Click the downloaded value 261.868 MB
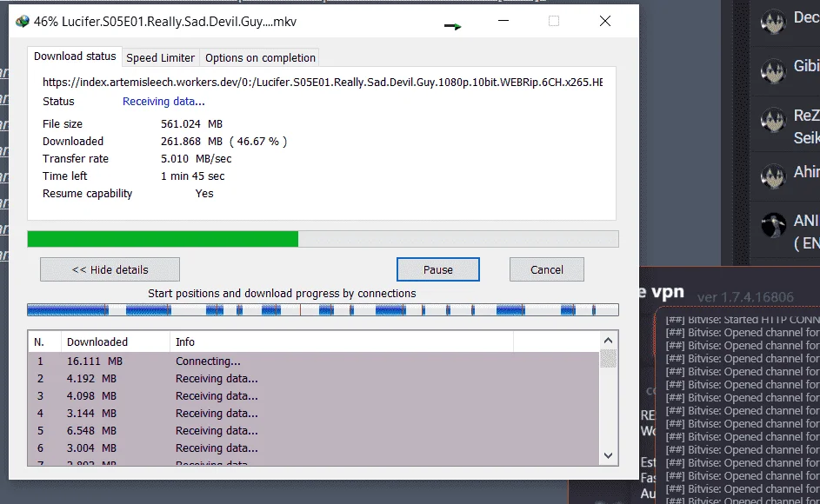 191,141
